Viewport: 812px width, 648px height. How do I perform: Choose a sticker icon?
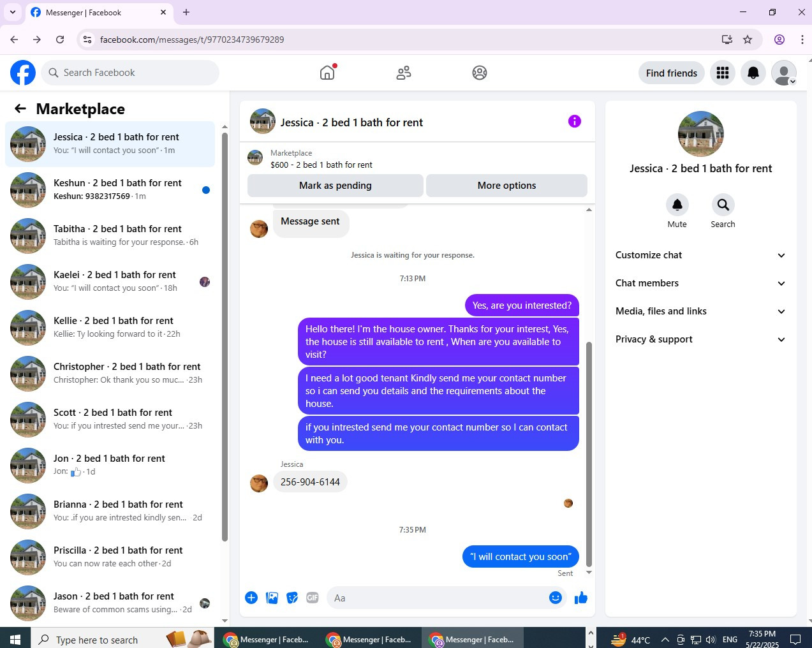pyautogui.click(x=292, y=598)
